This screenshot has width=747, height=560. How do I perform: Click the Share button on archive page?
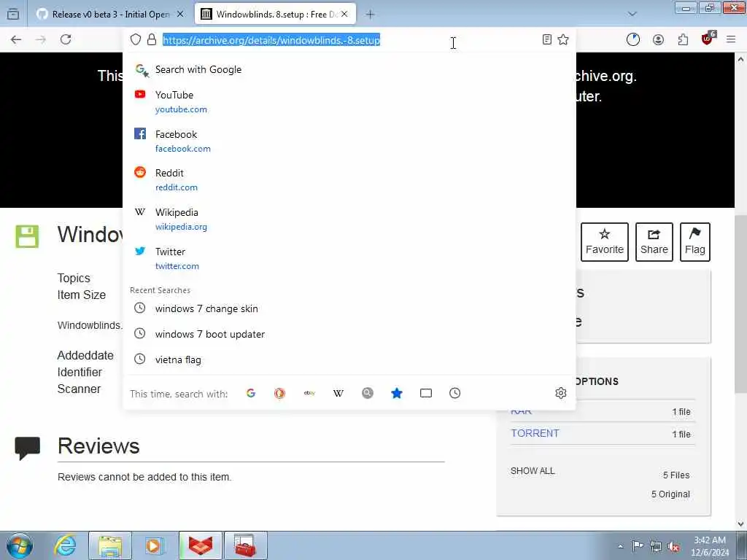[654, 242]
